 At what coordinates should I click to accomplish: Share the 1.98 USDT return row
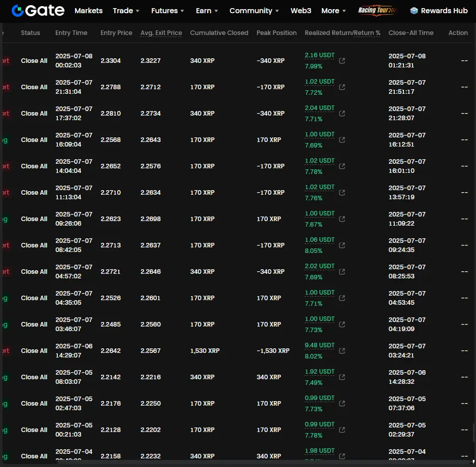point(342,456)
